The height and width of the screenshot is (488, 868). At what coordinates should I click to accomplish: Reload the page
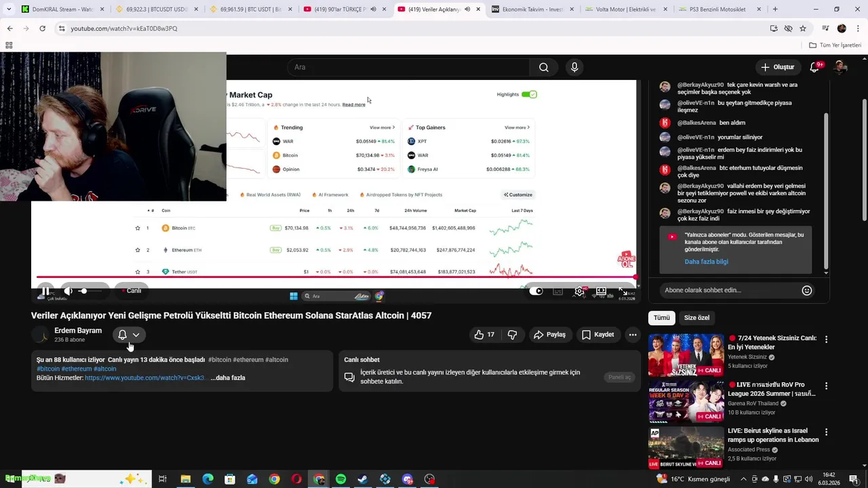click(x=42, y=28)
